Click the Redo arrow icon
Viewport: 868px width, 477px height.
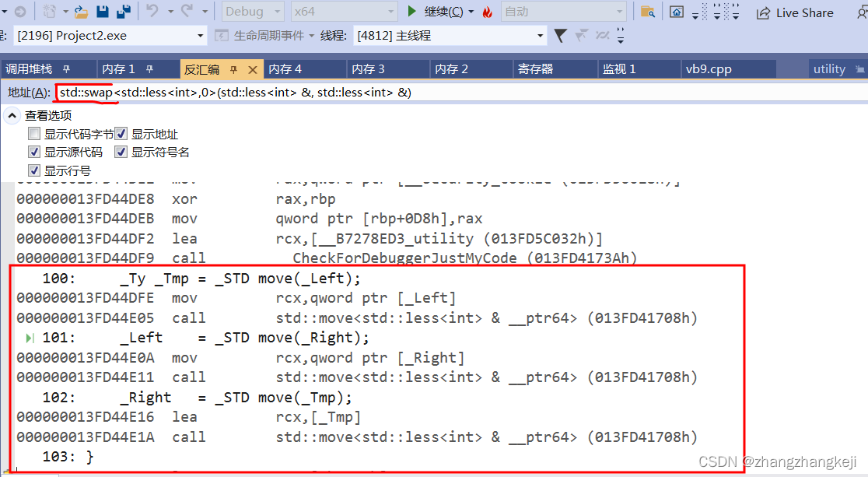click(x=187, y=11)
